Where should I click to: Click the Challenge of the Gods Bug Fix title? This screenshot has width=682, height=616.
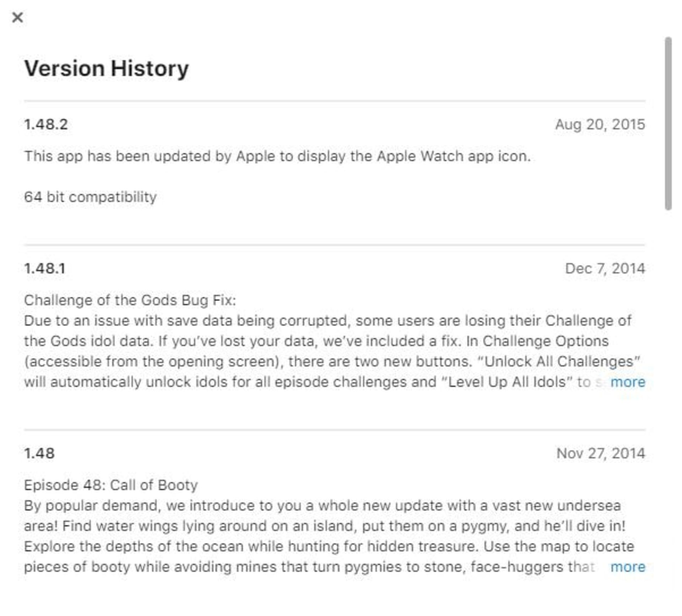(130, 300)
